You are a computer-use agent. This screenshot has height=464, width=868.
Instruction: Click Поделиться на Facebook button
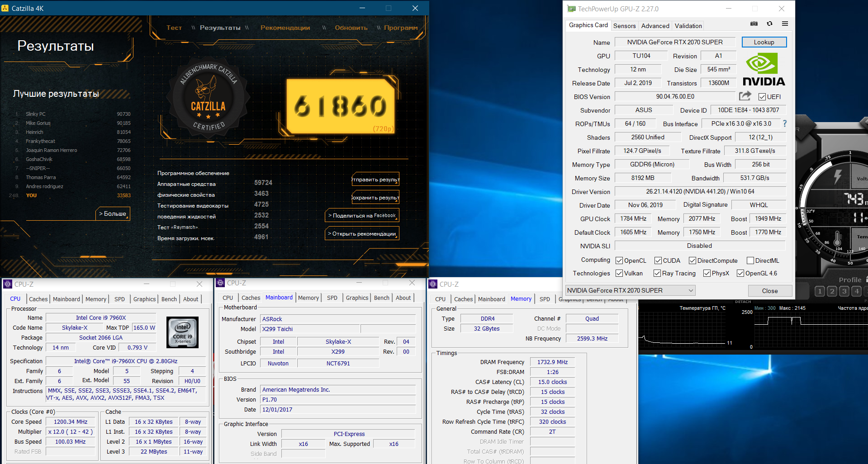tap(362, 215)
